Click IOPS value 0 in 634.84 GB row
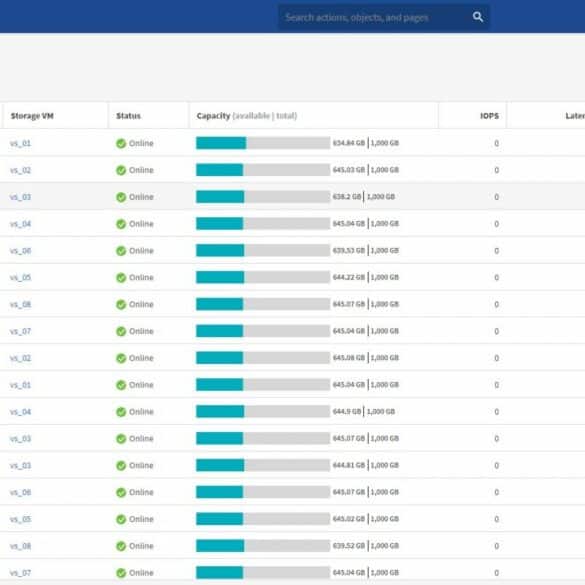 click(496, 143)
